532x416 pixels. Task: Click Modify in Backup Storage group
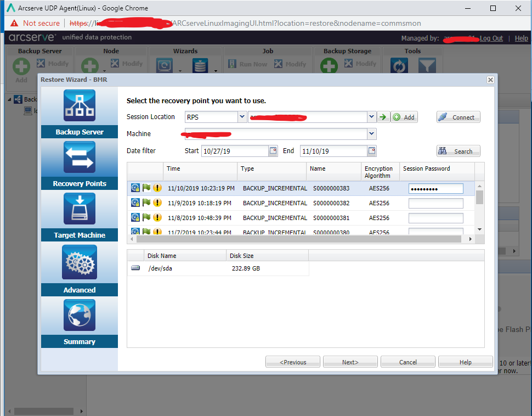pyautogui.click(x=360, y=64)
